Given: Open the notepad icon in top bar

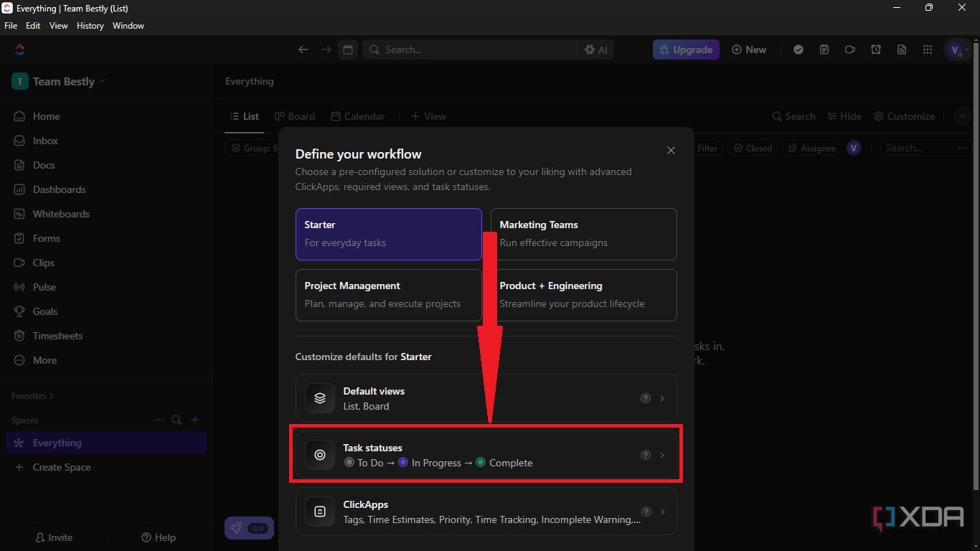Looking at the screenshot, I should pos(824,50).
